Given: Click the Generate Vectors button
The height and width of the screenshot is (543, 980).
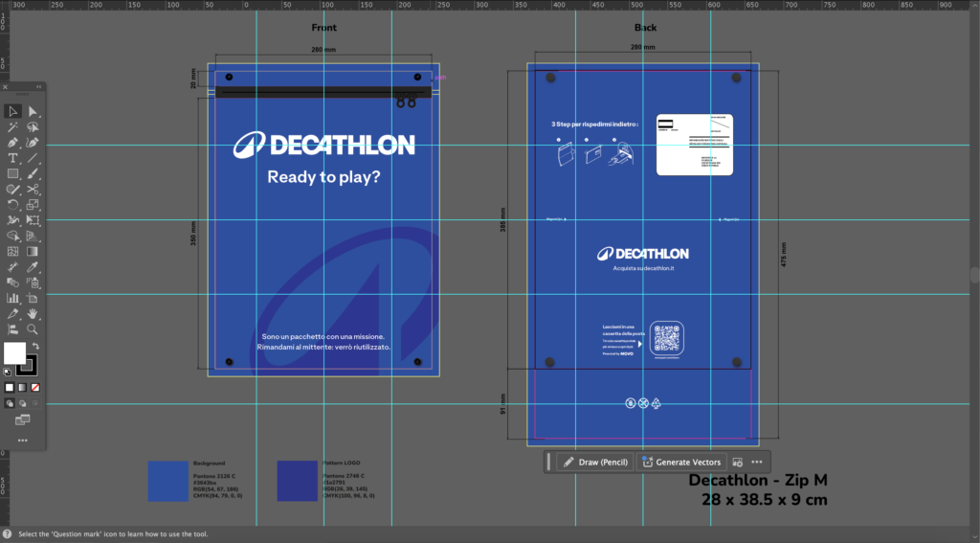Looking at the screenshot, I should pos(680,462).
